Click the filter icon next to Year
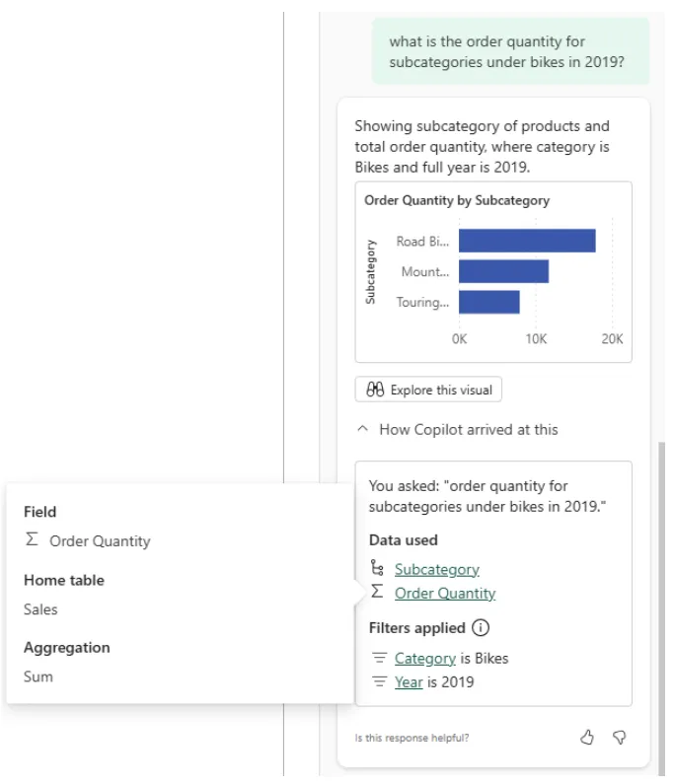This screenshot has width=674, height=784. (x=378, y=681)
